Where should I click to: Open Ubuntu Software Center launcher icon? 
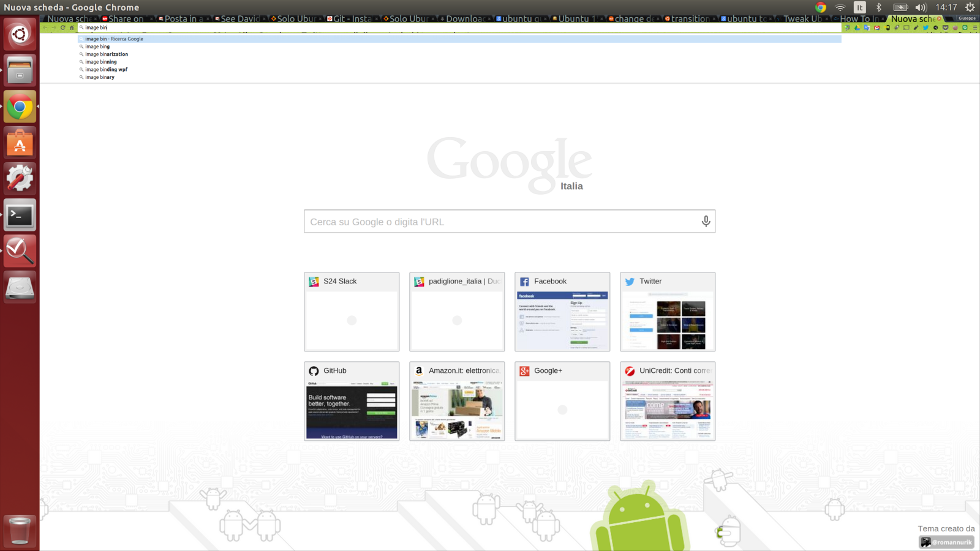click(x=20, y=143)
